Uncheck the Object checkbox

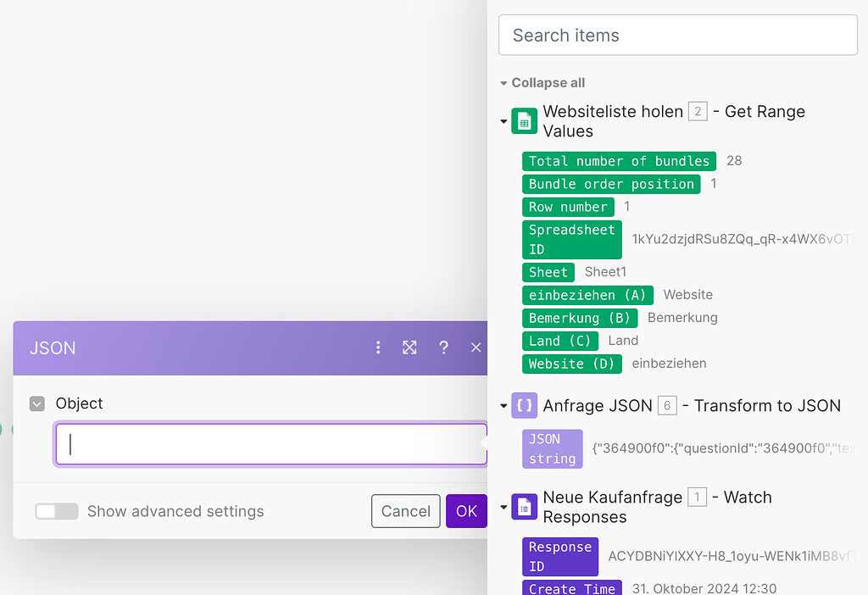(36, 403)
